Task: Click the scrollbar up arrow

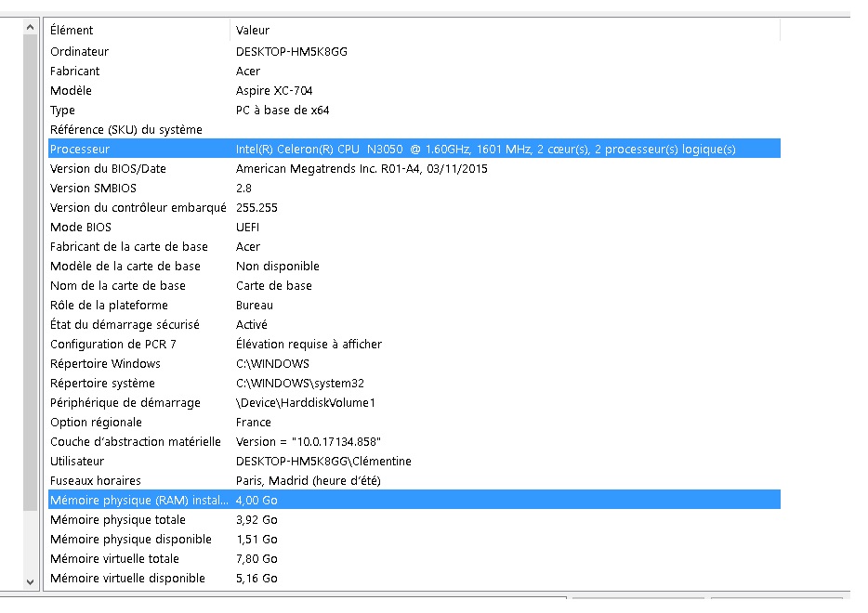Action: 30,27
